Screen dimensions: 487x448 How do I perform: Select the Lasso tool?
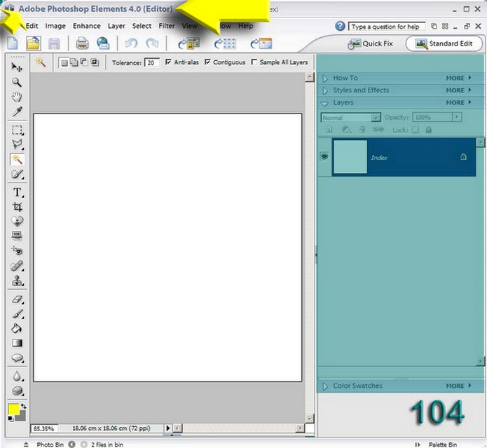coord(17,145)
